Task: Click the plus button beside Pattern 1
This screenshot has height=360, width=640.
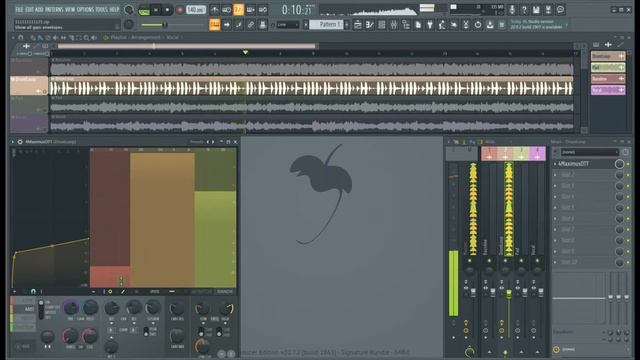Action: (347, 25)
